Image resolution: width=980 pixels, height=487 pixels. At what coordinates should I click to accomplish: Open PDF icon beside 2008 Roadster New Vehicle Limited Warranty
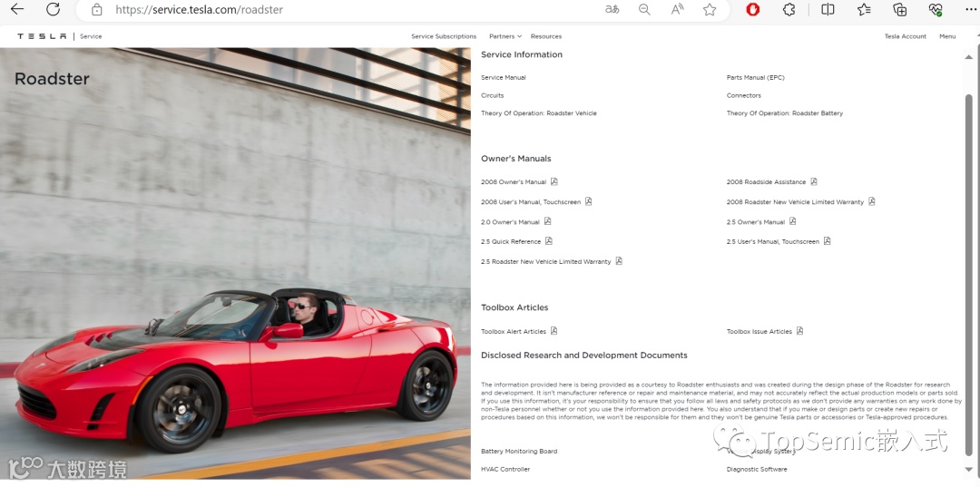pyautogui.click(x=871, y=201)
